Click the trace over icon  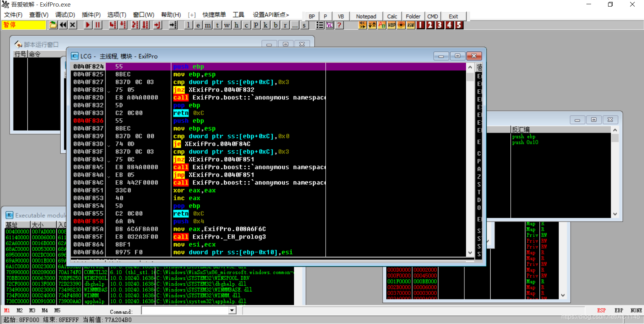[x=145, y=25]
